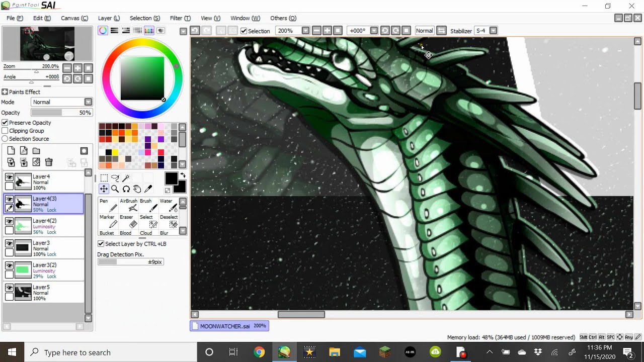The width and height of the screenshot is (644, 362).
Task: Delete layer with trash can icon
Action: point(49,162)
